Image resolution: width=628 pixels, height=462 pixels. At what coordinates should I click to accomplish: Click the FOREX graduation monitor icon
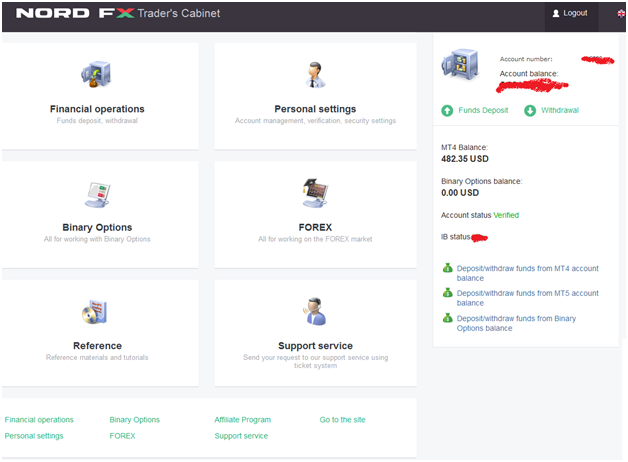pos(315,193)
